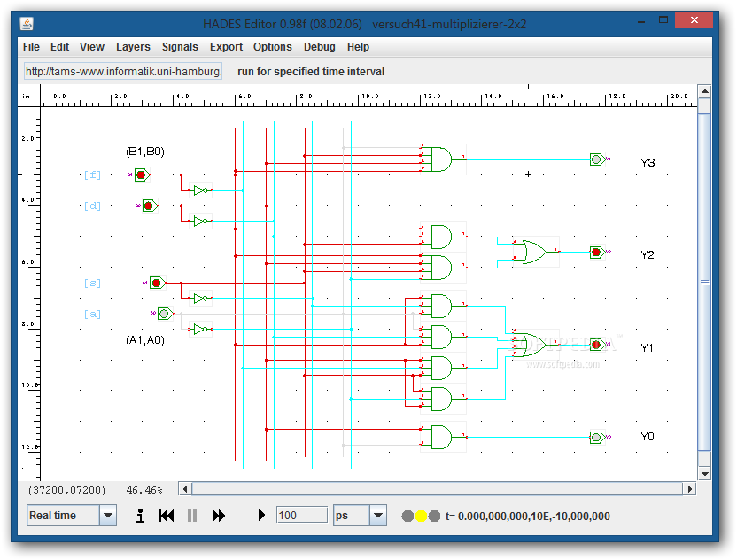Open the Edit menu
The width and height of the screenshot is (737, 560).
pos(59,47)
